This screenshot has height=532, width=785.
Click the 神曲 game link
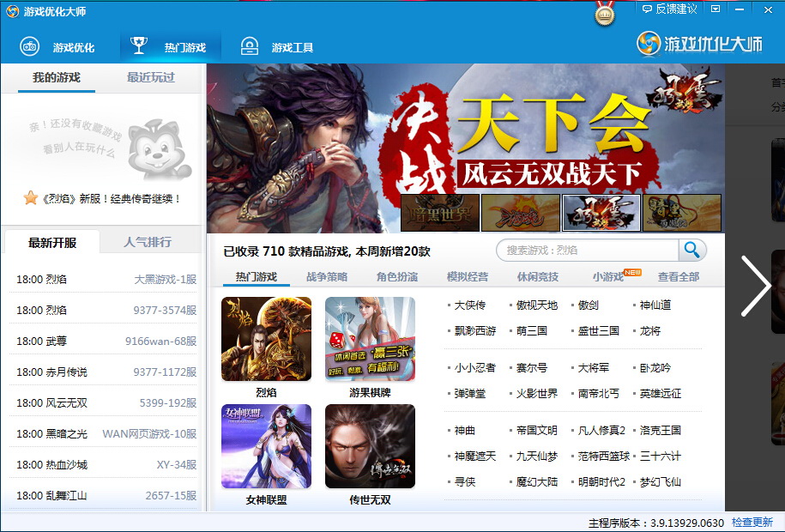[x=465, y=430]
